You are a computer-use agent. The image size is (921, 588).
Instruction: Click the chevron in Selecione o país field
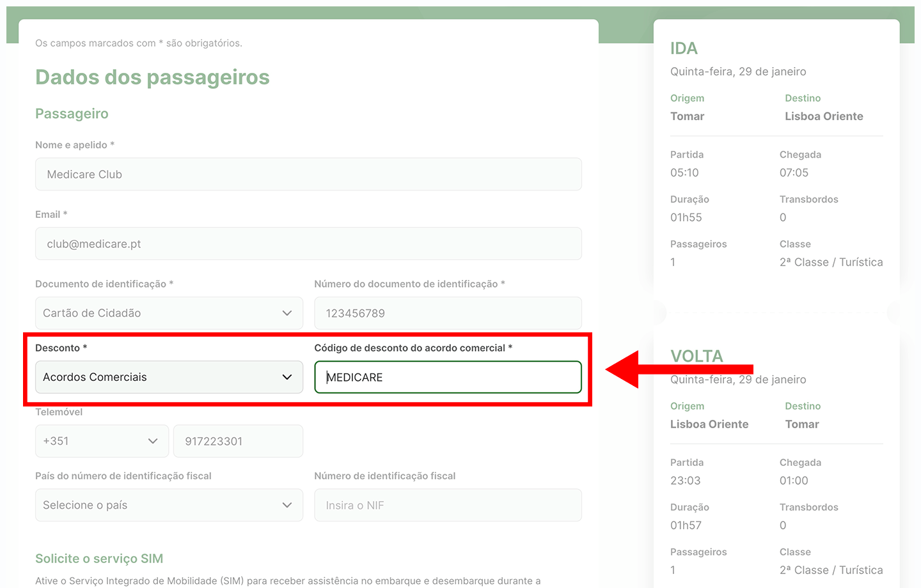287,505
